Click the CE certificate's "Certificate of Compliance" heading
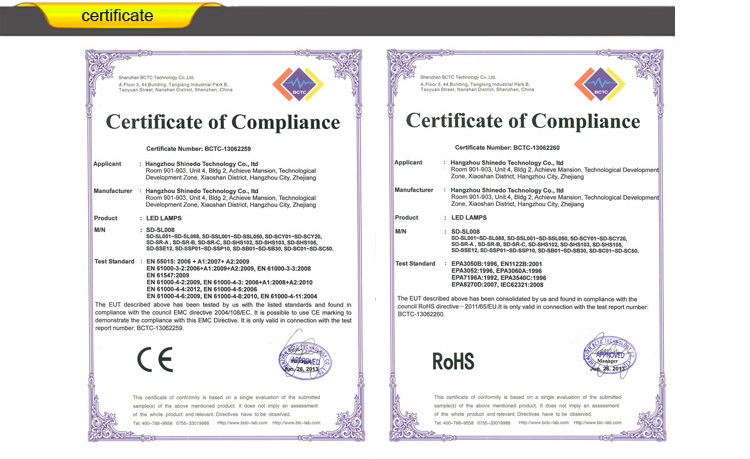The width and height of the screenshot is (750, 459). pyautogui.click(x=223, y=122)
